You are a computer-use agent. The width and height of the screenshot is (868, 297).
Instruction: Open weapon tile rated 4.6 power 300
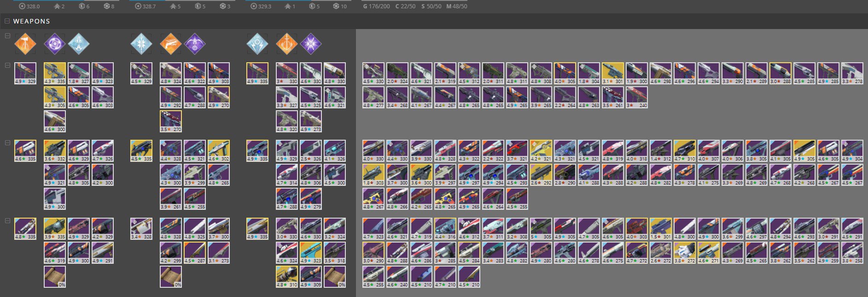tap(55, 121)
